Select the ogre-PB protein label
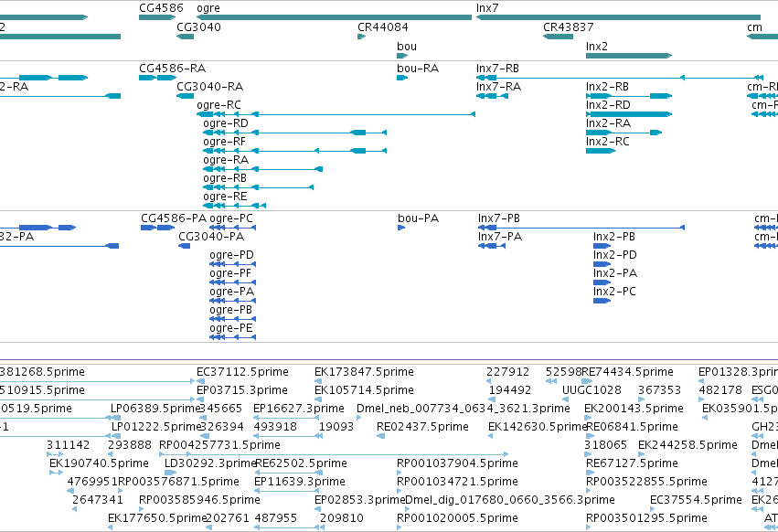The height and width of the screenshot is (532, 778). tap(230, 310)
